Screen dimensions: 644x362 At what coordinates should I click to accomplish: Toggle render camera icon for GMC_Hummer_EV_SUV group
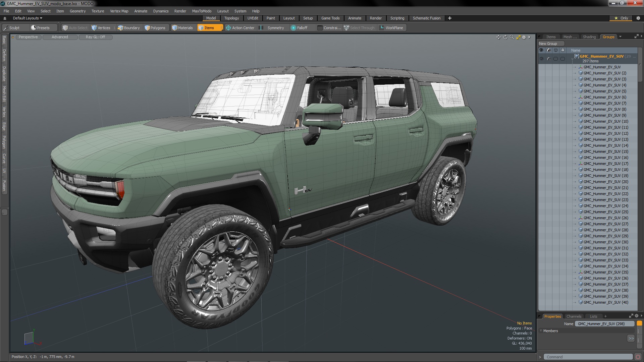tap(548, 59)
